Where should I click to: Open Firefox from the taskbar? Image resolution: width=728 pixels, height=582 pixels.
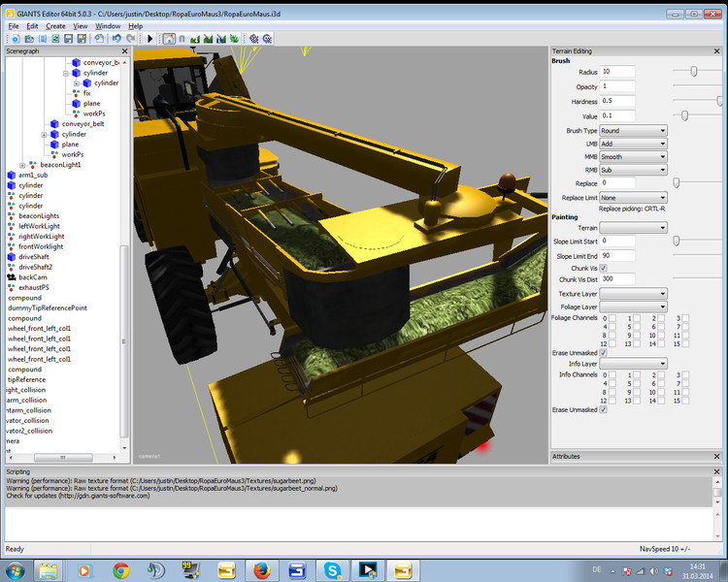coord(262,570)
